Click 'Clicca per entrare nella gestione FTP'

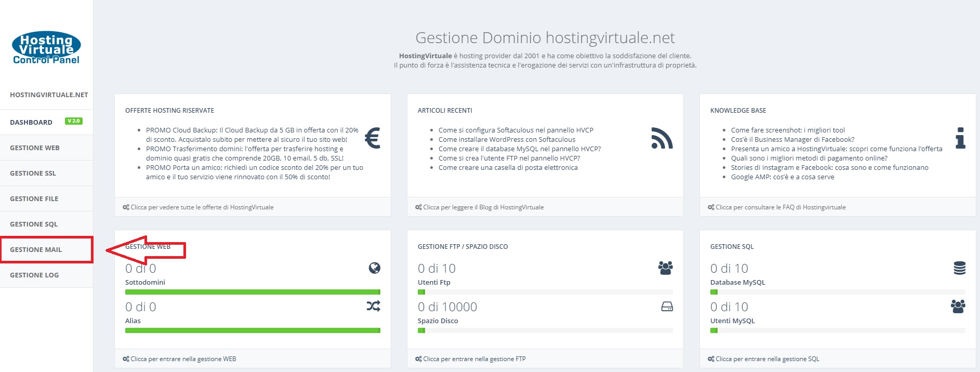[x=474, y=359]
